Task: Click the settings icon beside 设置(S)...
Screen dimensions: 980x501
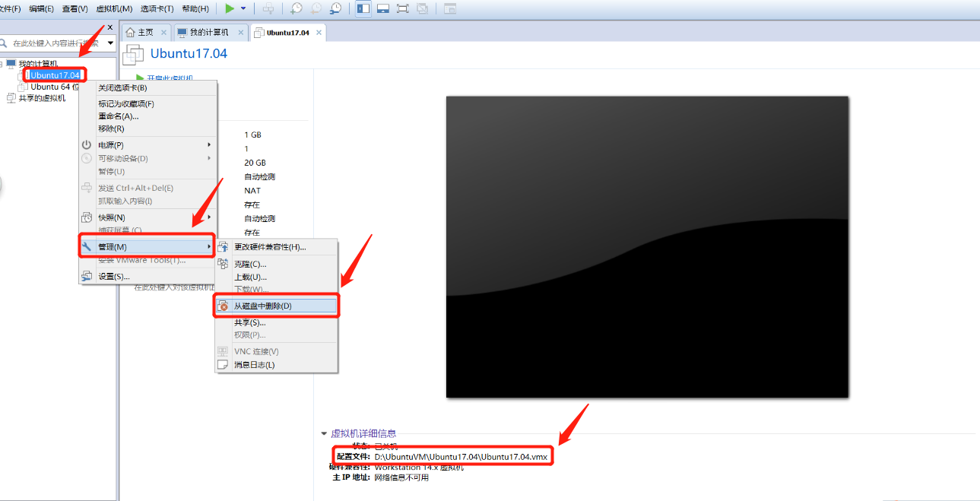Action: (87, 276)
